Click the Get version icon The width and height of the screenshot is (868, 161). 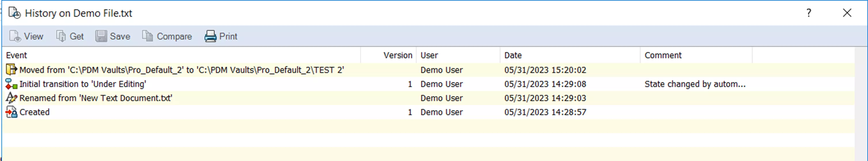point(61,36)
